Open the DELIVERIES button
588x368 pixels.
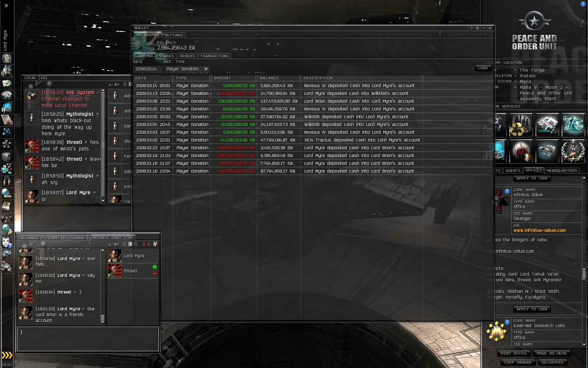(x=552, y=362)
